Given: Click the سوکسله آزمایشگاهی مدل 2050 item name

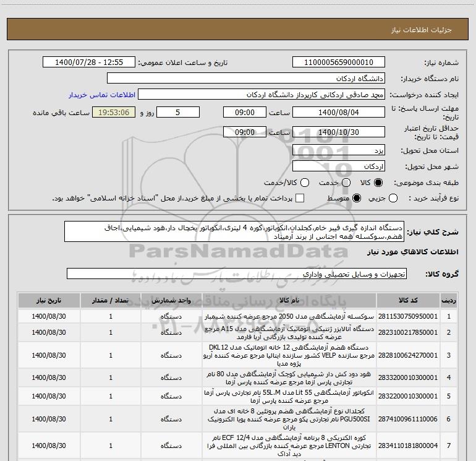Looking at the screenshot, I should pyautogui.click(x=289, y=316).
